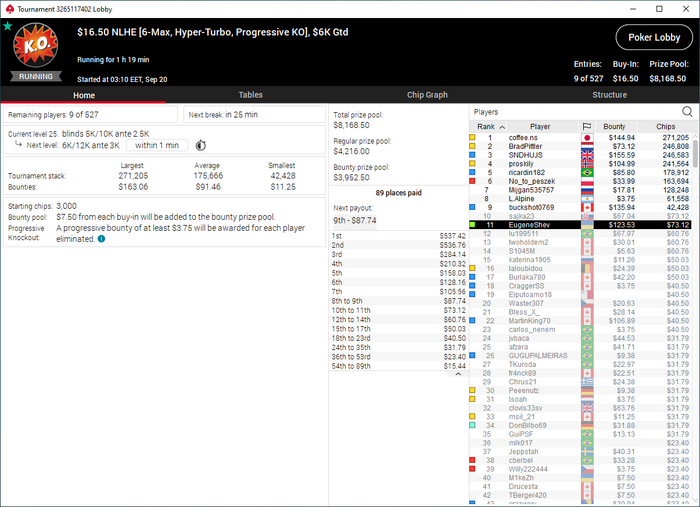Click green color tag beside EugeneShev
The width and height of the screenshot is (700, 507).
(x=472, y=225)
